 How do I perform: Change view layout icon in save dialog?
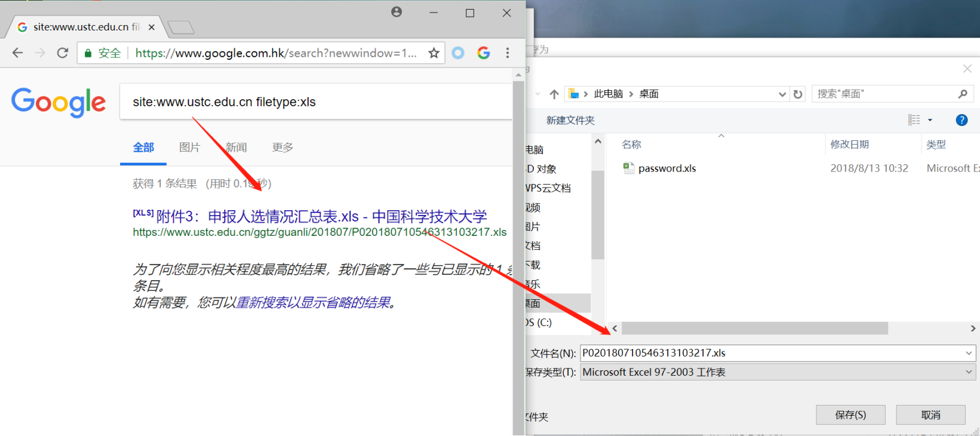914,120
